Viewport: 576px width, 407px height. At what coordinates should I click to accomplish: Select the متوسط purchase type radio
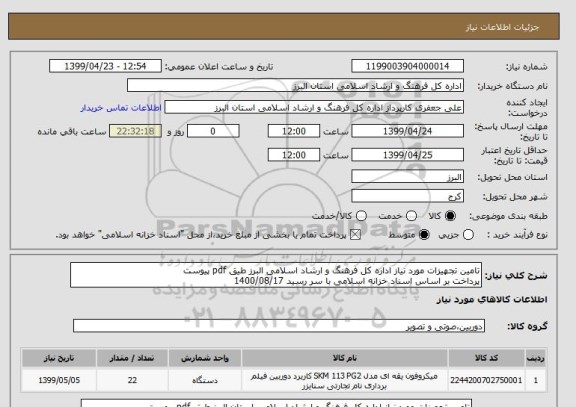tap(424, 235)
